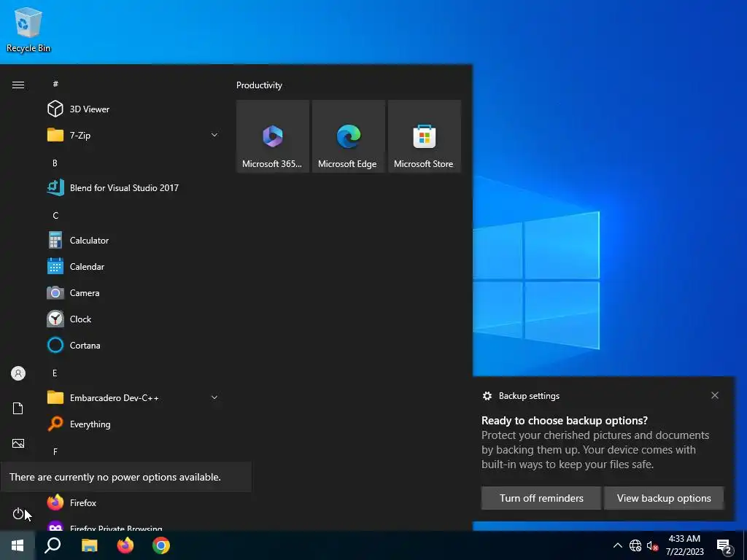Expand the 7-Zip folder chevron

(214, 135)
